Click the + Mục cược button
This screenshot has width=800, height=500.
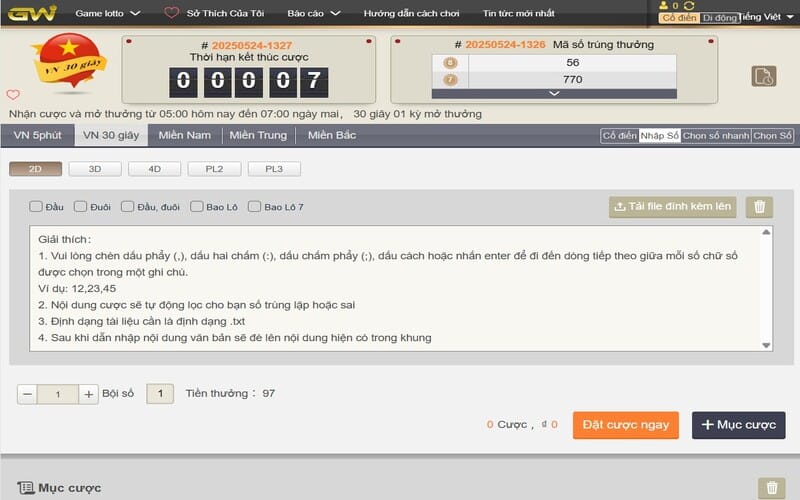point(738,425)
